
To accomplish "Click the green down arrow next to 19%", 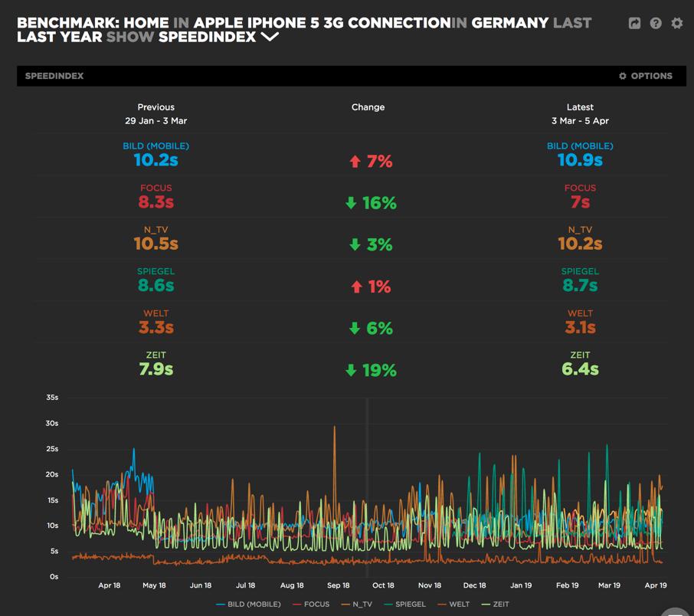I will point(351,370).
